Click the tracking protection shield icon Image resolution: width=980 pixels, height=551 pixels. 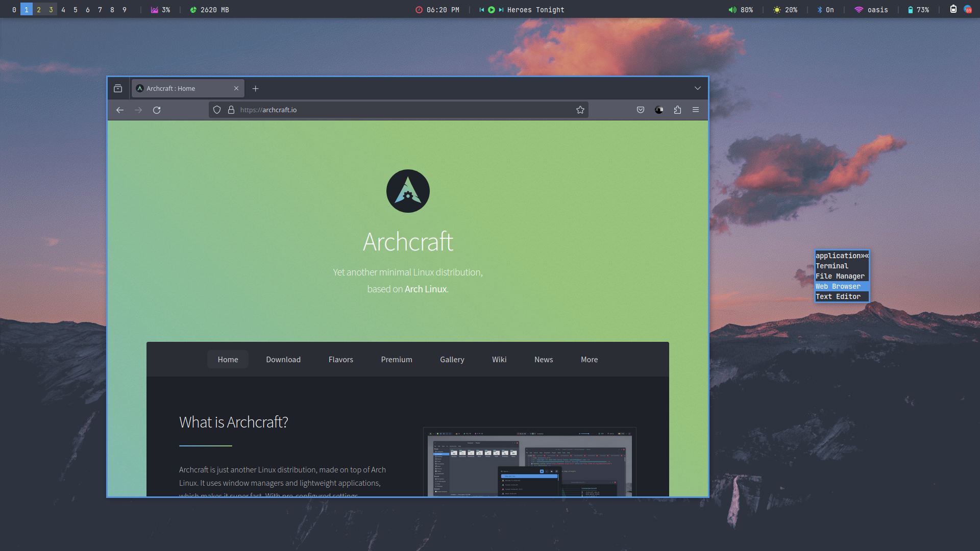click(217, 110)
